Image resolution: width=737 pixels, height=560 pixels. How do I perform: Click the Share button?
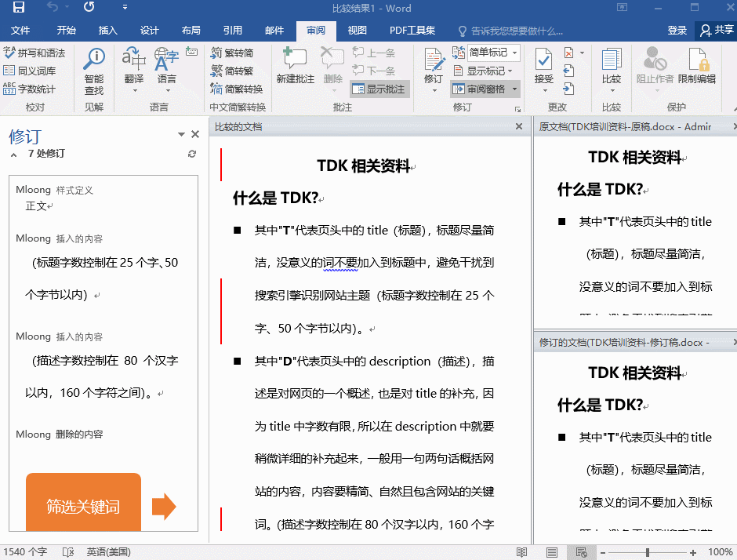point(717,31)
